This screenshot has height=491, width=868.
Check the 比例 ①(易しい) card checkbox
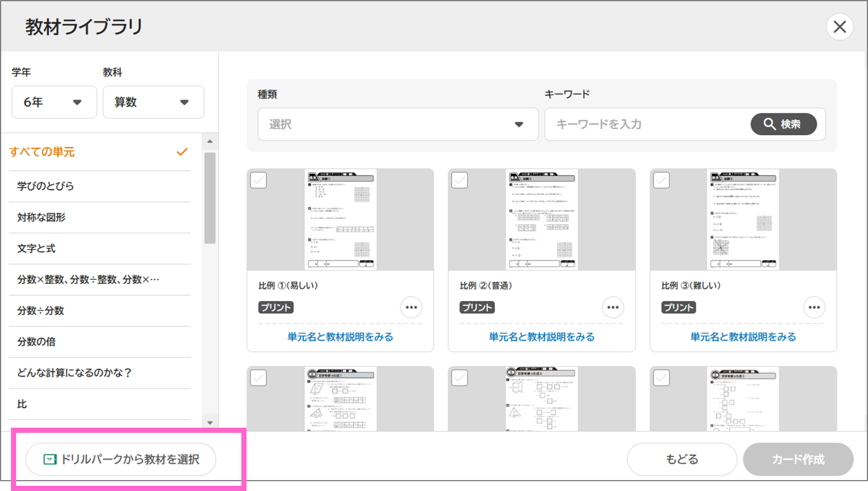[259, 180]
